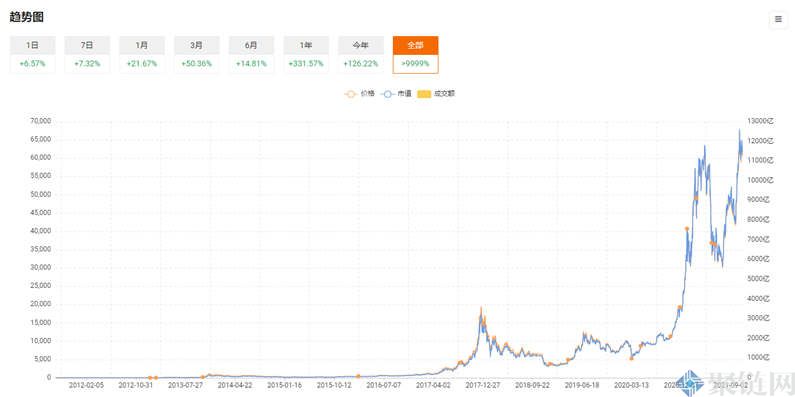Select the 3月 range tab
The width and height of the screenshot is (795, 397).
(196, 55)
